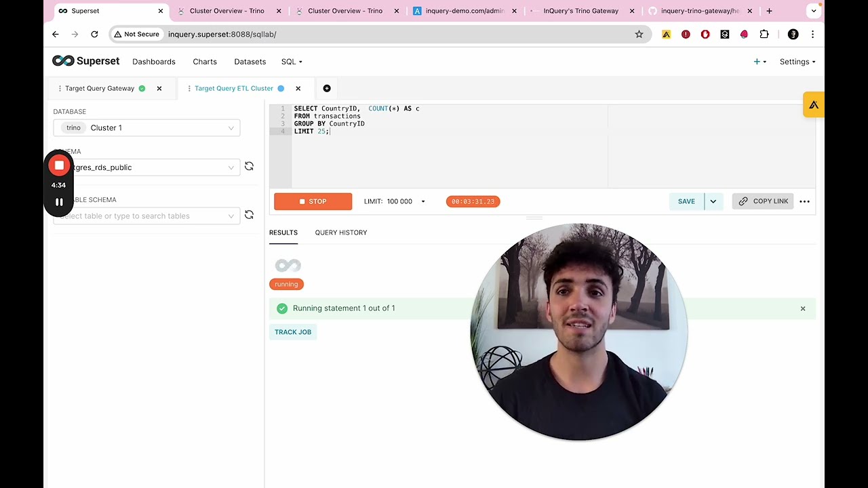
Task: Open the yellow side widget icon
Action: 814,104
